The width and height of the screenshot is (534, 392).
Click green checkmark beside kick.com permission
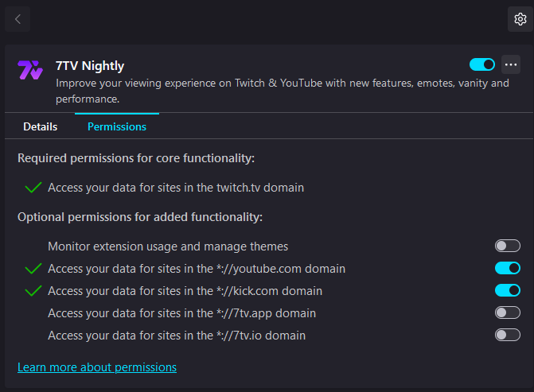(33, 291)
